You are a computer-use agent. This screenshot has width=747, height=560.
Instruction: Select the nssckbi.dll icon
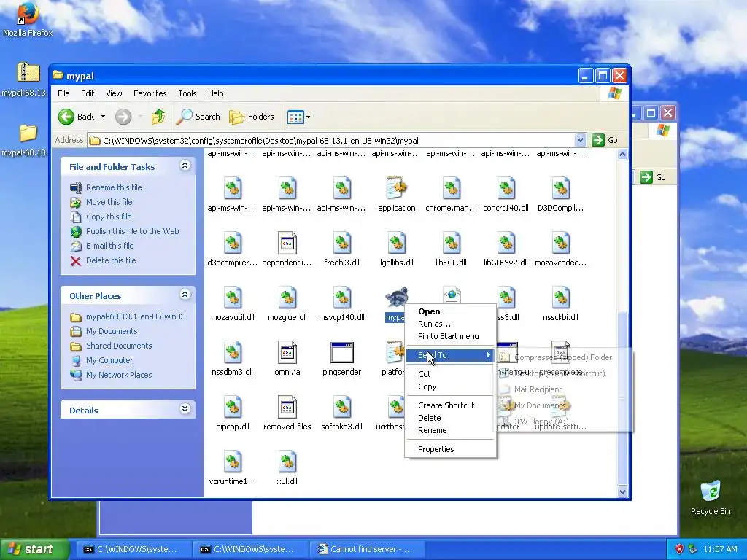click(561, 297)
